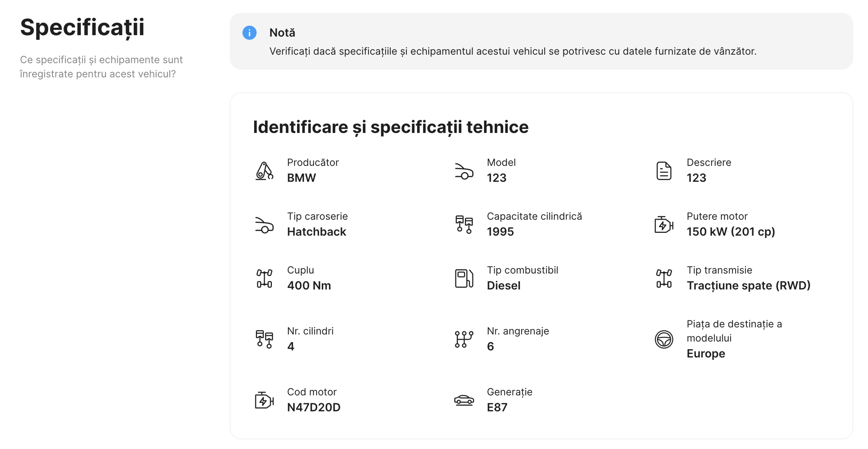Click the engine icon beside Putere motor

(x=664, y=225)
